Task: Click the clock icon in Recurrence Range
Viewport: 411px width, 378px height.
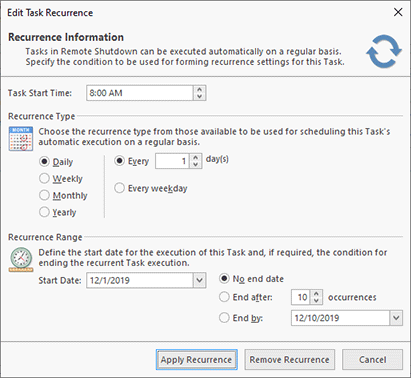Action: pyautogui.click(x=21, y=259)
